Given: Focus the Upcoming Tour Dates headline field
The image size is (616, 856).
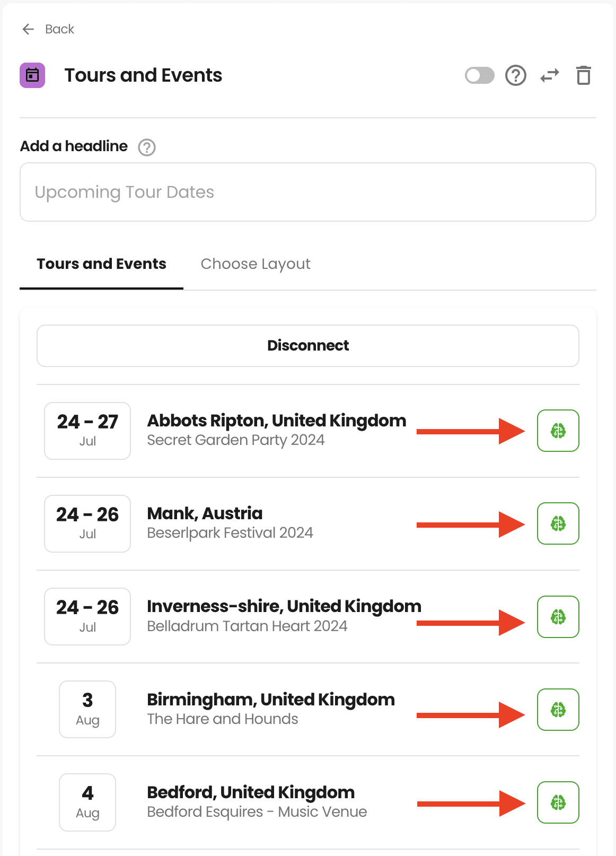Looking at the screenshot, I should tap(308, 192).
